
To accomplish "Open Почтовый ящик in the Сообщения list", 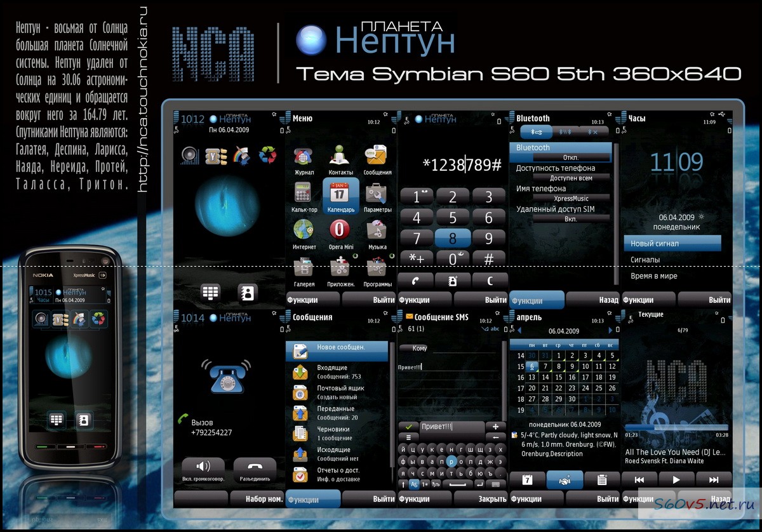I will [337, 392].
